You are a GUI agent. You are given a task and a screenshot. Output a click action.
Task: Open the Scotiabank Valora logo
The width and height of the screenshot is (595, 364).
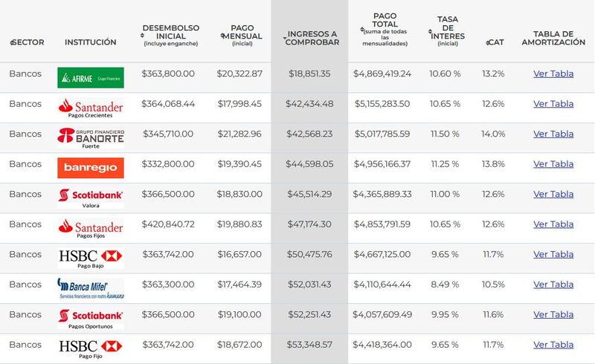coord(90,198)
